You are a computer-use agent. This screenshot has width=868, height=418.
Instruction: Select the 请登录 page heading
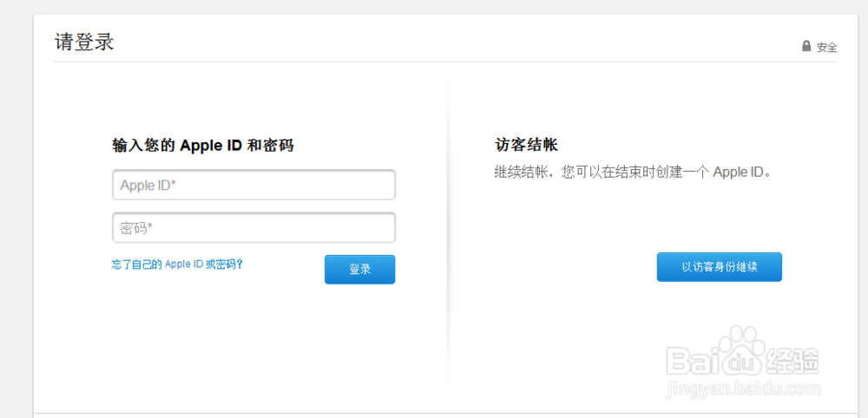pos(84,42)
